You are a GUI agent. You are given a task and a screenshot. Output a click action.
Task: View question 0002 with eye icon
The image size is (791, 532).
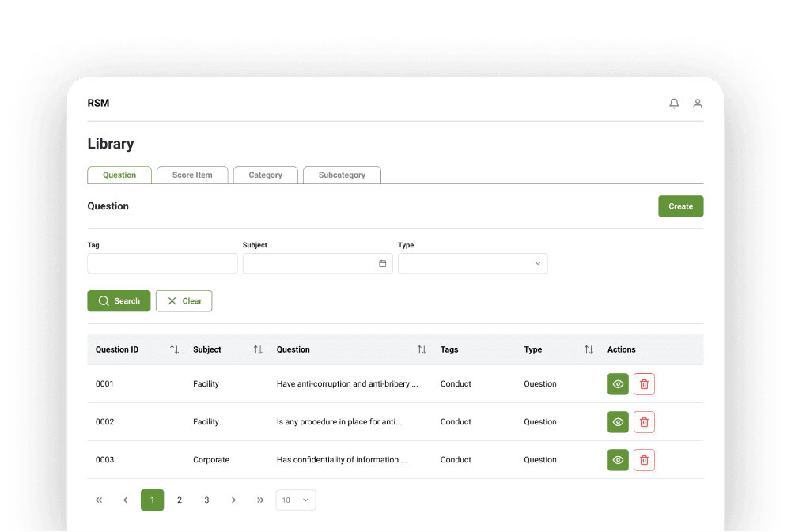click(618, 422)
